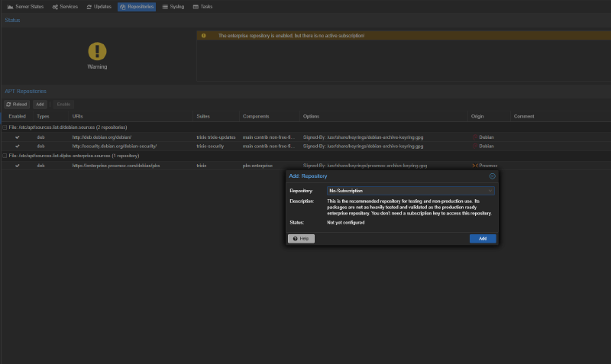The image size is (611, 364).
Task: Toggle enabled checkmark for enterprise.proxmox.com repository
Action: pyautogui.click(x=17, y=166)
